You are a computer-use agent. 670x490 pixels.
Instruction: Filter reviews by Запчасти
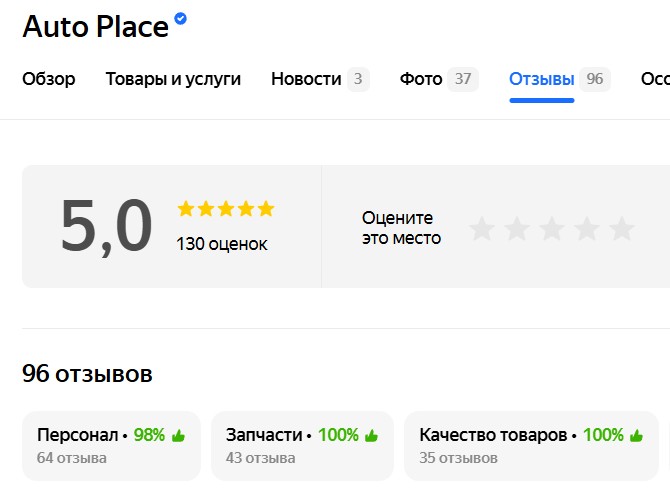click(x=302, y=446)
